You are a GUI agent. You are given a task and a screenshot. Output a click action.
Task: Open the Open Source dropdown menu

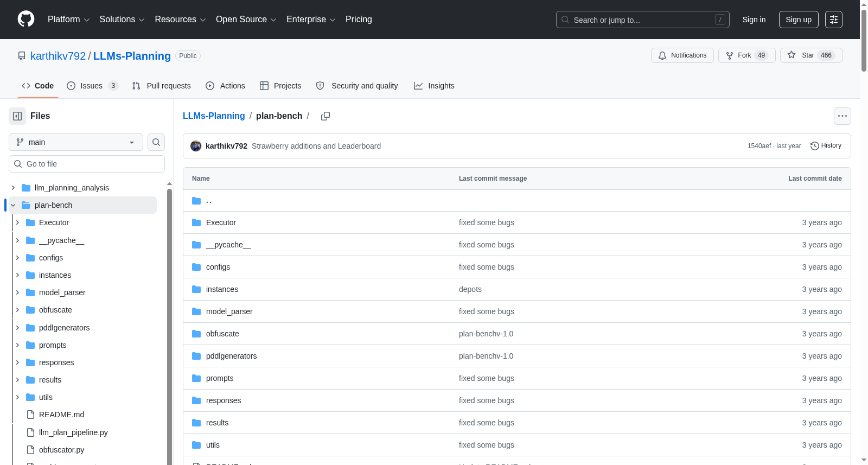tap(246, 20)
